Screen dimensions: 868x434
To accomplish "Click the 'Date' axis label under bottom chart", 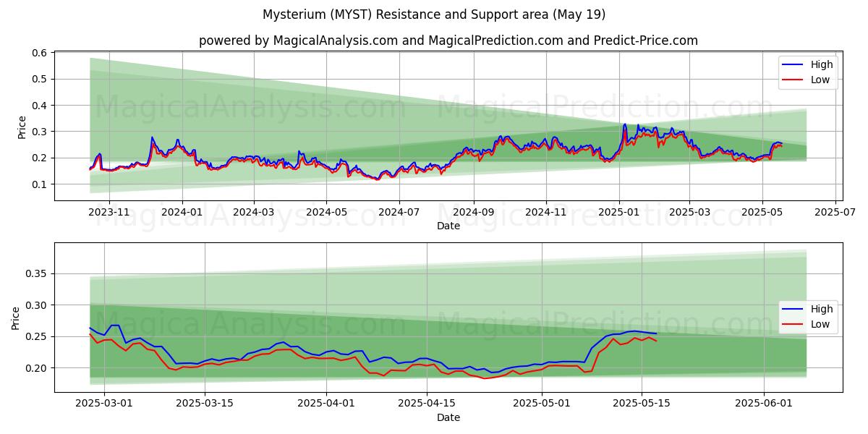I will point(448,417).
